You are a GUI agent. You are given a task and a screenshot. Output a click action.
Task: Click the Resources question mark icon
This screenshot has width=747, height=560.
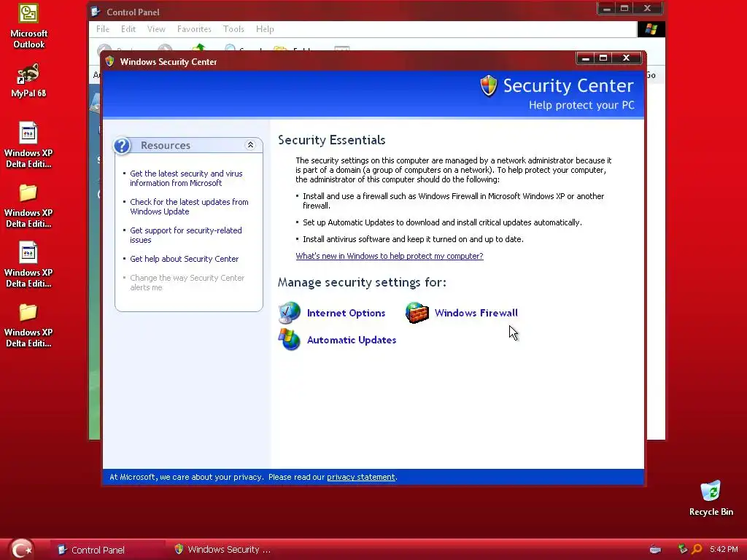122,145
